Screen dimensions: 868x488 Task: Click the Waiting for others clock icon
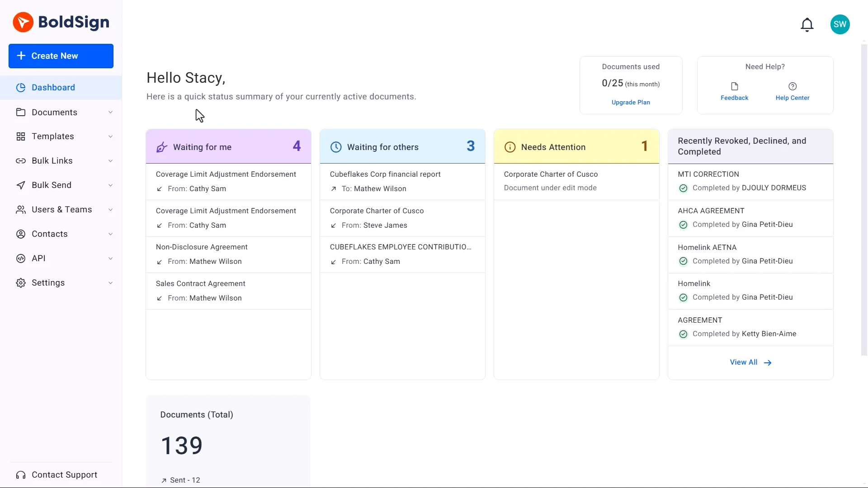[336, 147]
